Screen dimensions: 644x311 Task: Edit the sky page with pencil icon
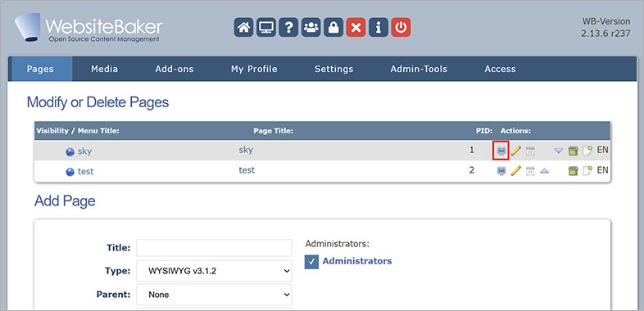(516, 151)
